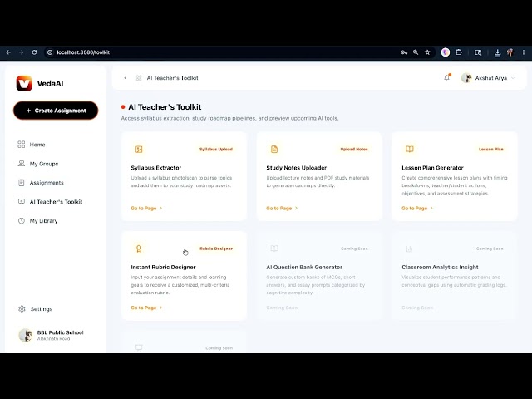Image resolution: width=532 pixels, height=399 pixels.
Task: Click the back chevron in the header
Action: click(126, 78)
